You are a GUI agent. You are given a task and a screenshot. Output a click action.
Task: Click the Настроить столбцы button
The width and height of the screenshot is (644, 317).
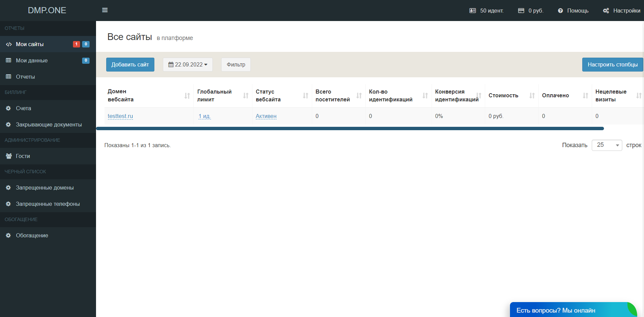(612, 64)
